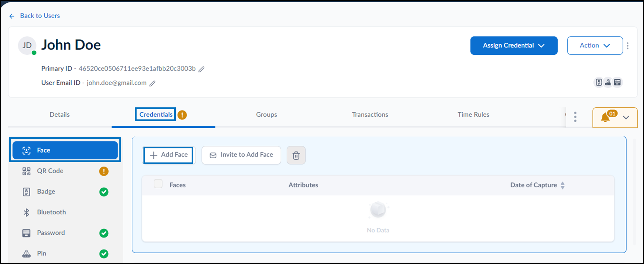This screenshot has height=264, width=644.
Task: Open the Transactions tab
Action: 370,115
